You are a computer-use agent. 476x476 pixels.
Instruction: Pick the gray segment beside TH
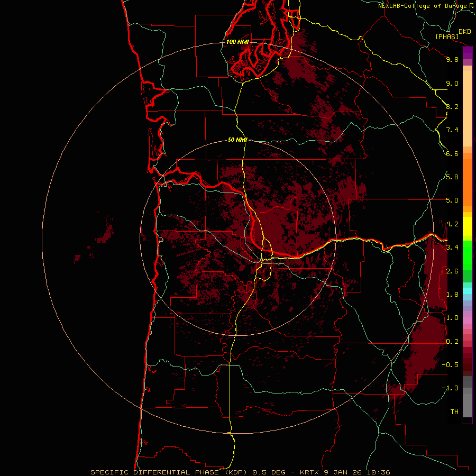[467, 405]
